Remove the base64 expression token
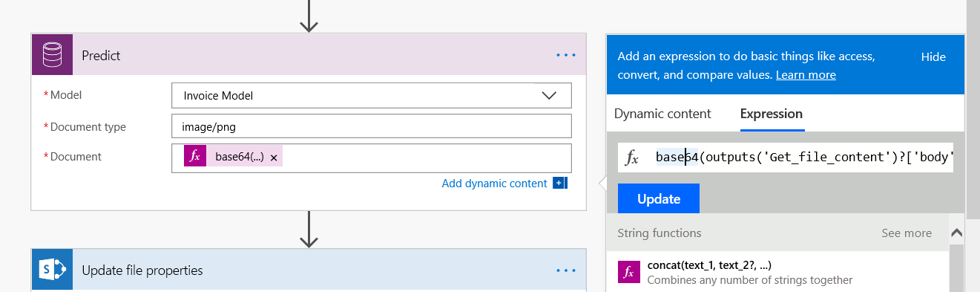This screenshot has width=980, height=292. (x=274, y=158)
